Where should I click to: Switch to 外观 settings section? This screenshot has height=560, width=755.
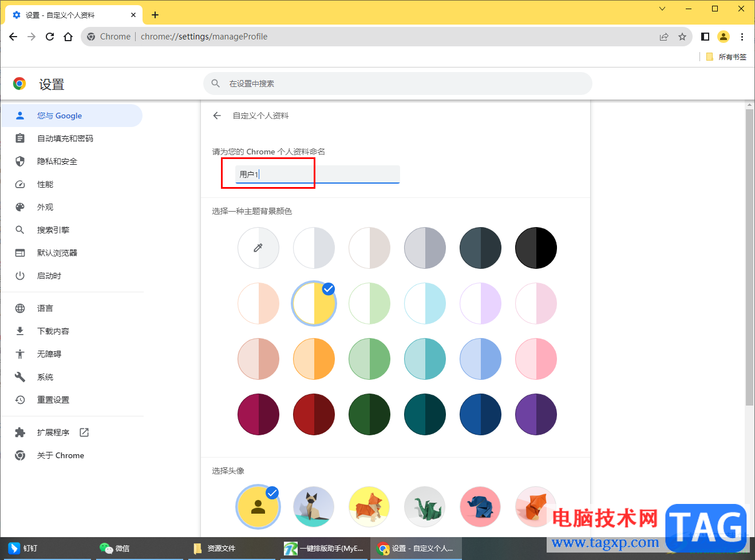click(45, 206)
